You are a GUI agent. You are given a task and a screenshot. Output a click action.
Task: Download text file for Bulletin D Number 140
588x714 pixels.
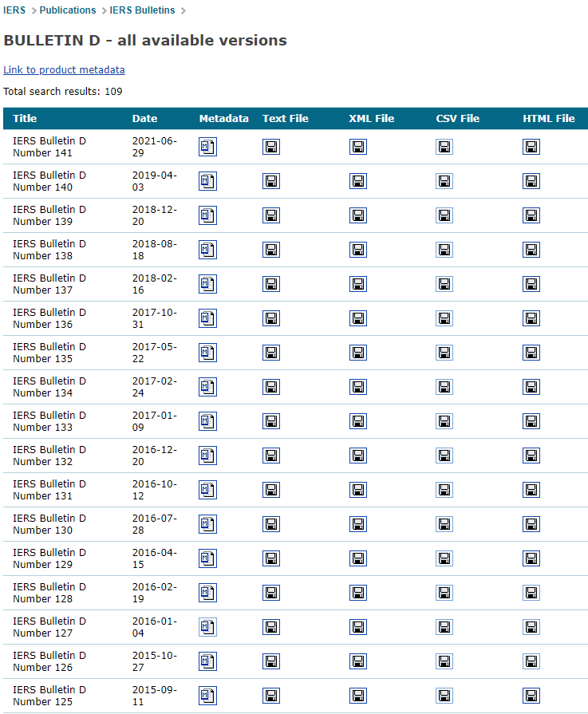click(x=271, y=181)
